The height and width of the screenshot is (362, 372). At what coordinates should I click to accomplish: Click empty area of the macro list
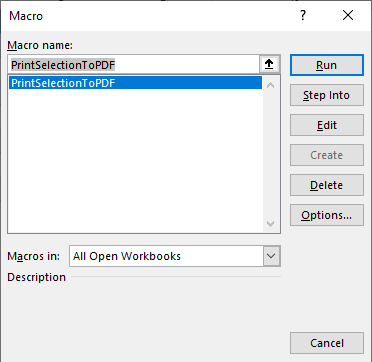pos(135,160)
